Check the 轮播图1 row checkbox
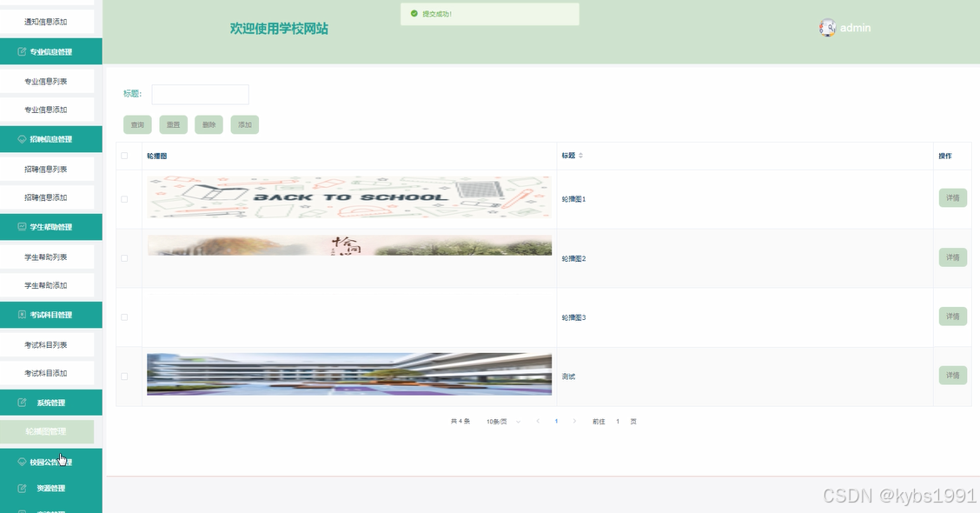Image resolution: width=980 pixels, height=513 pixels. click(124, 199)
